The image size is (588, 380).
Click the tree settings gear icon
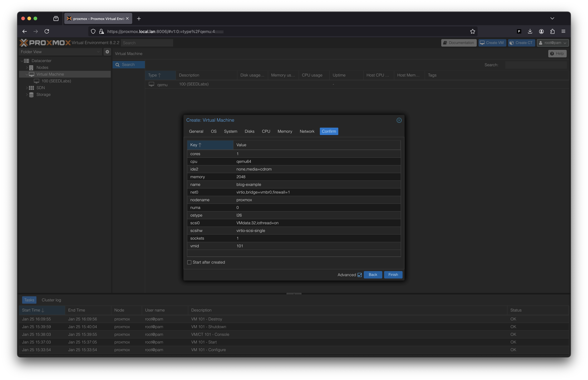pyautogui.click(x=107, y=52)
